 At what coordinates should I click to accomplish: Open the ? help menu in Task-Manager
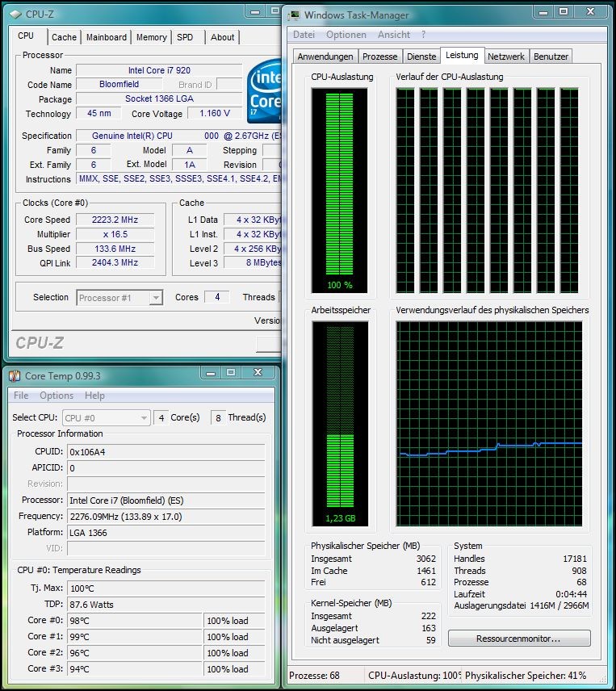point(423,35)
